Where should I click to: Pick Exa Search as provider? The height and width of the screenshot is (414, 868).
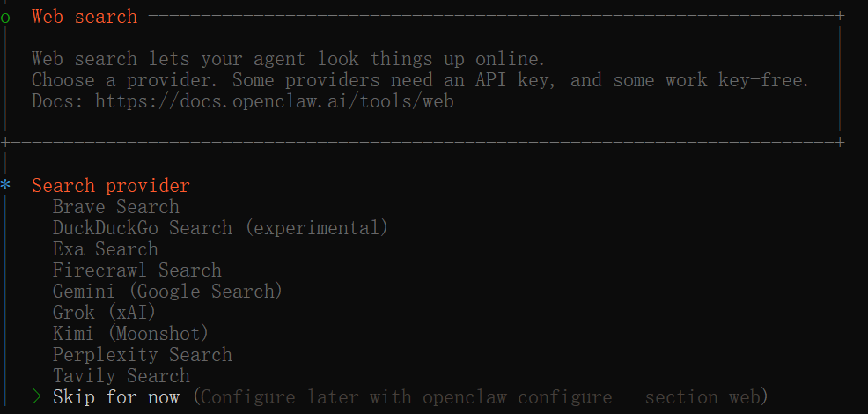click(x=105, y=249)
